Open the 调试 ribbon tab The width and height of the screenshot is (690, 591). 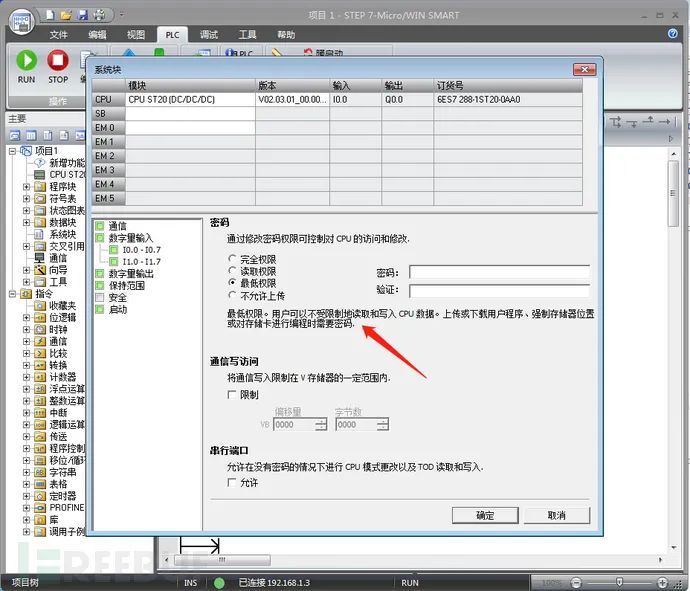[209, 35]
